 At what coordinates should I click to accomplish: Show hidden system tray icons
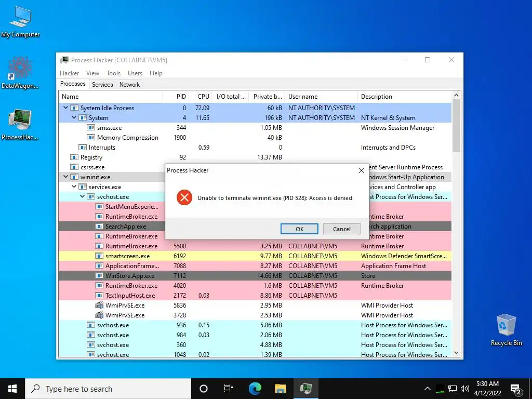[x=428, y=389]
